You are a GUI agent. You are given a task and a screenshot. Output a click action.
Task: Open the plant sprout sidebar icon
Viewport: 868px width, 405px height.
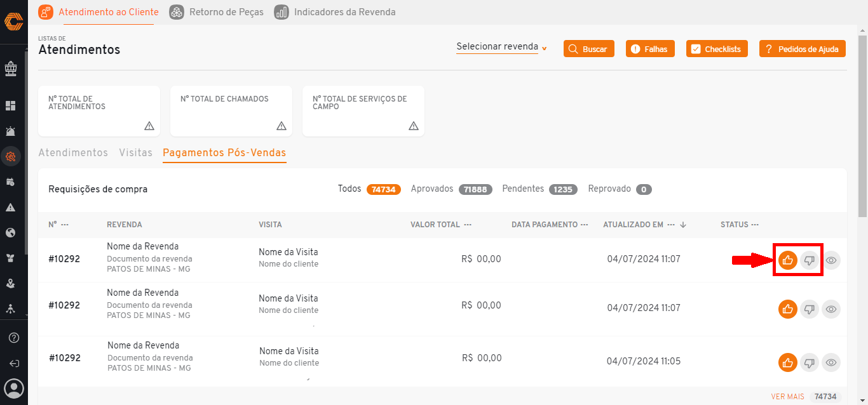pos(11,258)
